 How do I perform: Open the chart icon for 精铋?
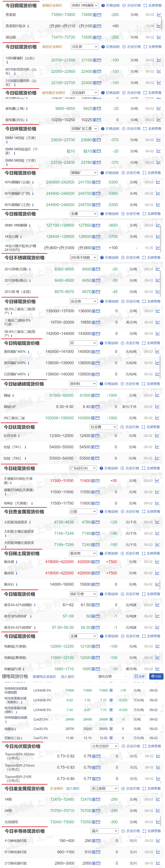point(158,395)
